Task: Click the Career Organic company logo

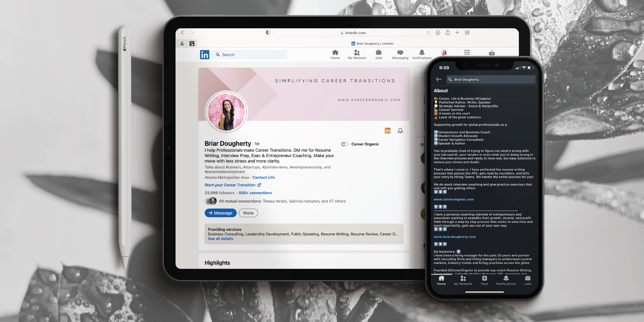Action: click(x=345, y=144)
